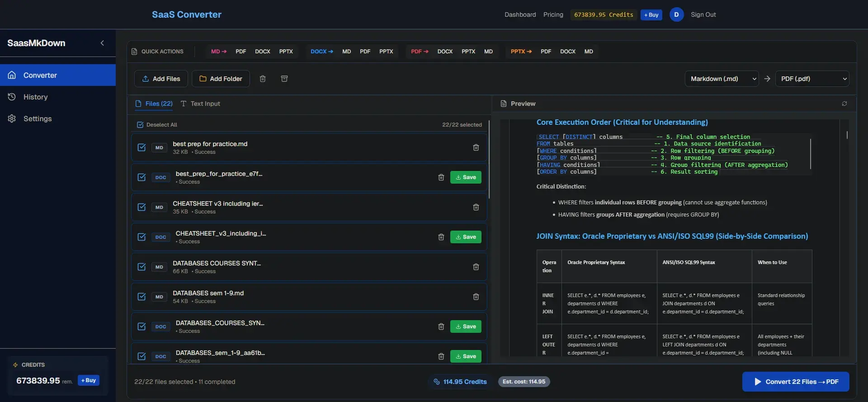Click the PPTX to PDF quick action

(546, 52)
